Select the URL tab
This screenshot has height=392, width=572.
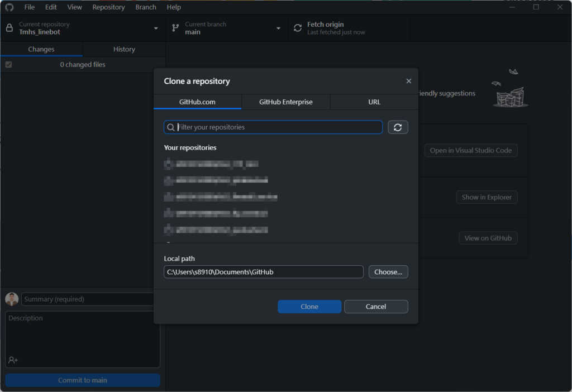tap(374, 102)
